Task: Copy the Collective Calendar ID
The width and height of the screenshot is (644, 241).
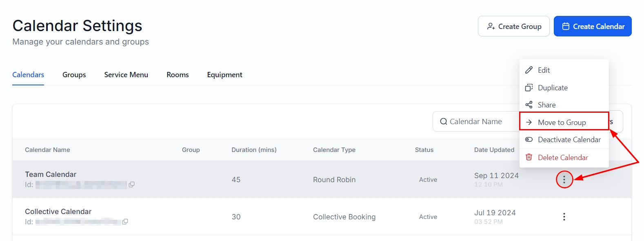Action: click(125, 222)
